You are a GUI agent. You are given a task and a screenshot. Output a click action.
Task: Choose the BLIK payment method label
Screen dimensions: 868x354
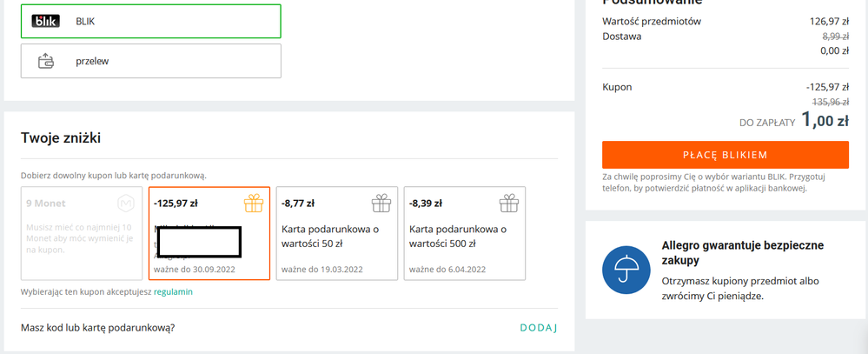coord(85,21)
